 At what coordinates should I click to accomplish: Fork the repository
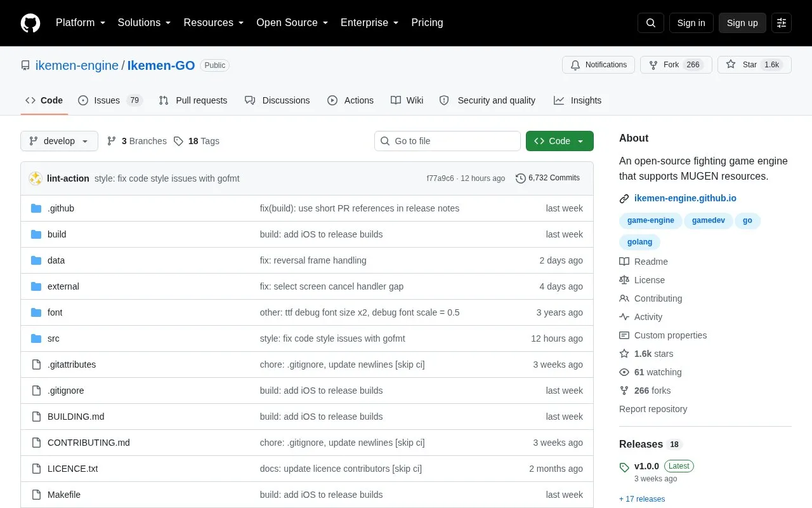[676, 65]
